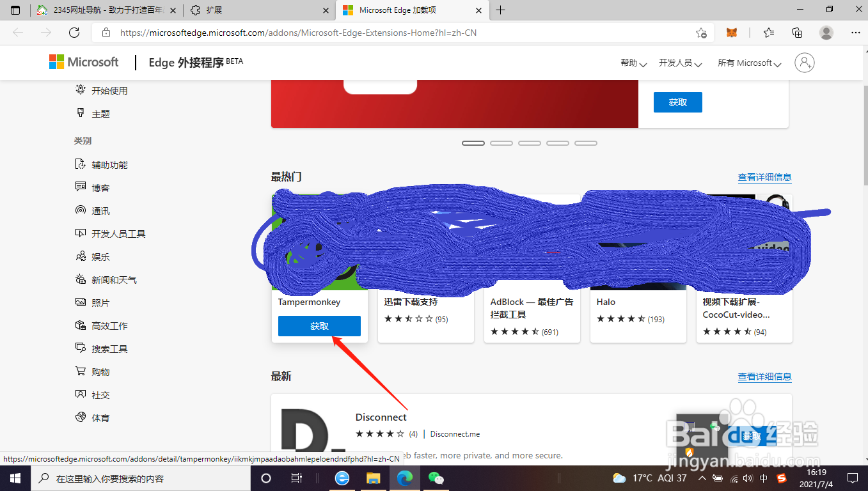Close the Microsoft Edge 加载项 tab
This screenshot has height=491, width=868.
(478, 10)
